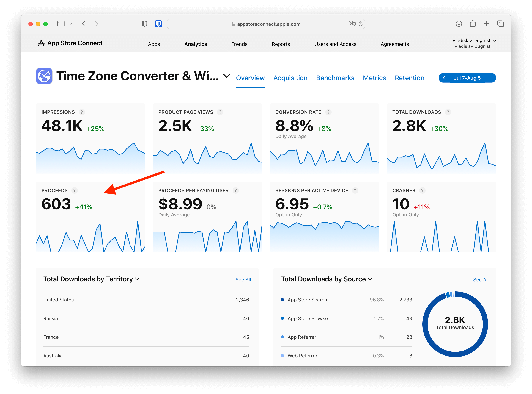532x394 pixels.
Task: Show help for Conversion Rate
Action: pyautogui.click(x=328, y=112)
